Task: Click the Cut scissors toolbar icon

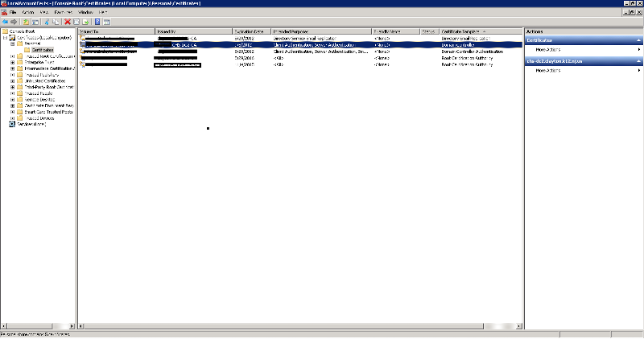Action: click(x=47, y=22)
